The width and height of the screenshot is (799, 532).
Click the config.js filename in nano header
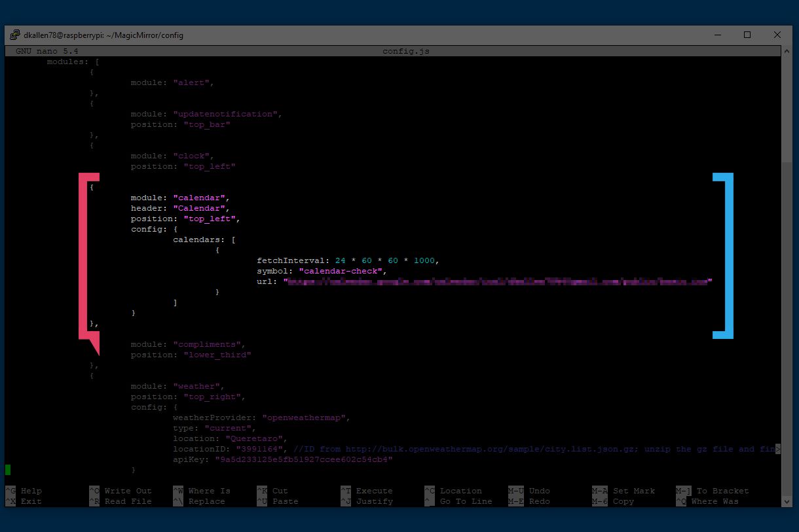tap(406, 51)
